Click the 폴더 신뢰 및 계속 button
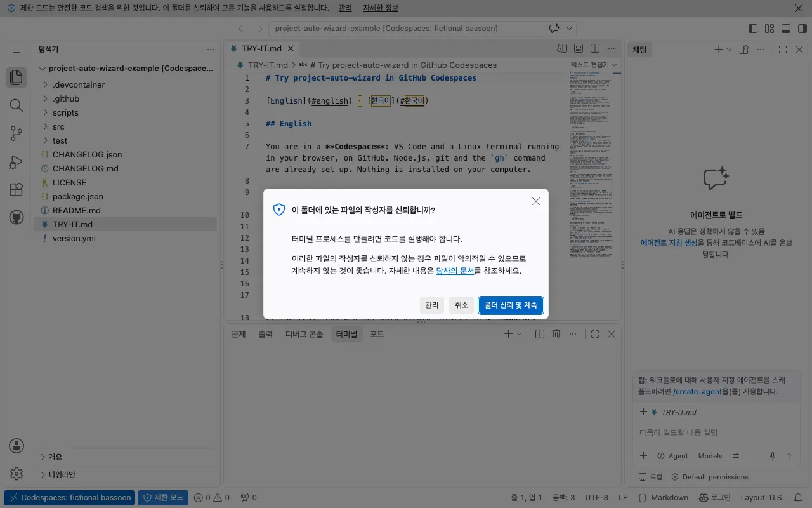Screen dimensions: 812x508 pyautogui.click(x=511, y=305)
